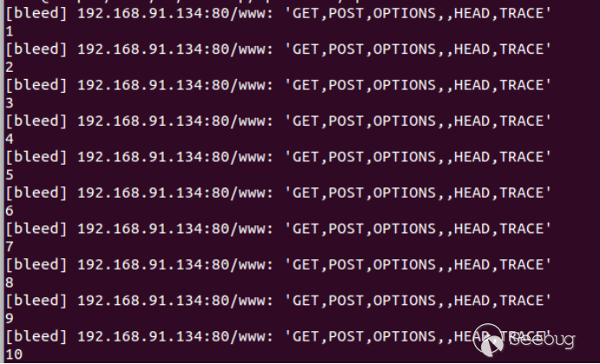The height and width of the screenshot is (364, 600).
Task: Click the [bleed] tag above counter 1
Action: pyautogui.click(x=36, y=14)
